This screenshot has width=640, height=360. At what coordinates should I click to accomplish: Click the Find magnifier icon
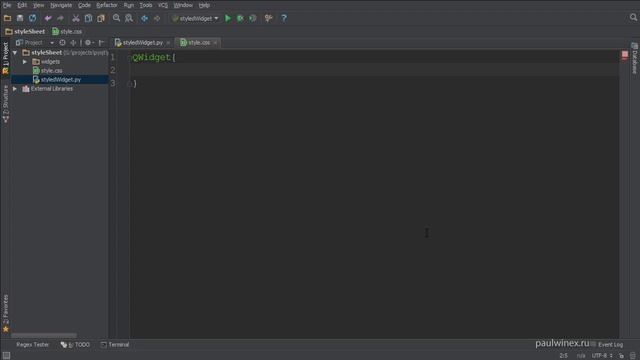click(117, 18)
